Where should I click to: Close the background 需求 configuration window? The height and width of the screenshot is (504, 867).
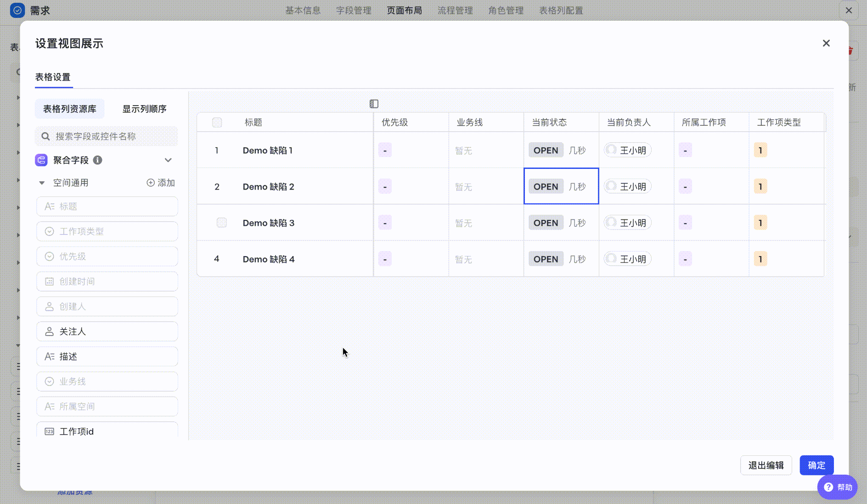(x=849, y=10)
